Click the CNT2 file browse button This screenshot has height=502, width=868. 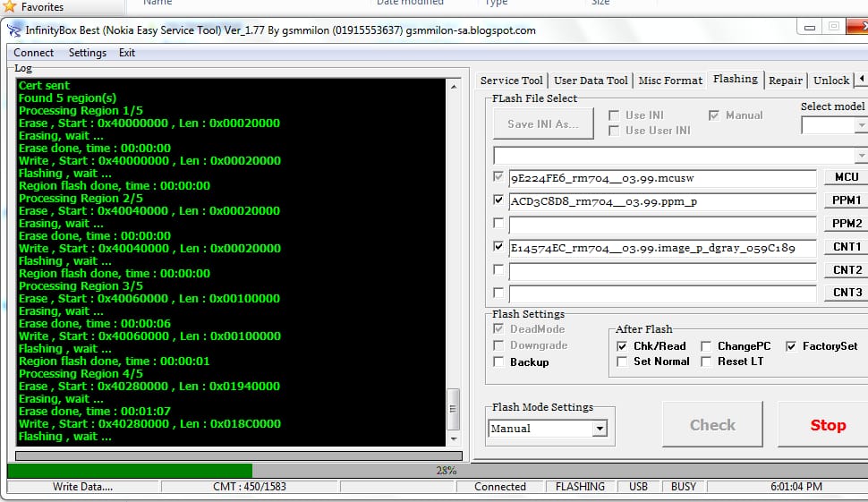[847, 270]
